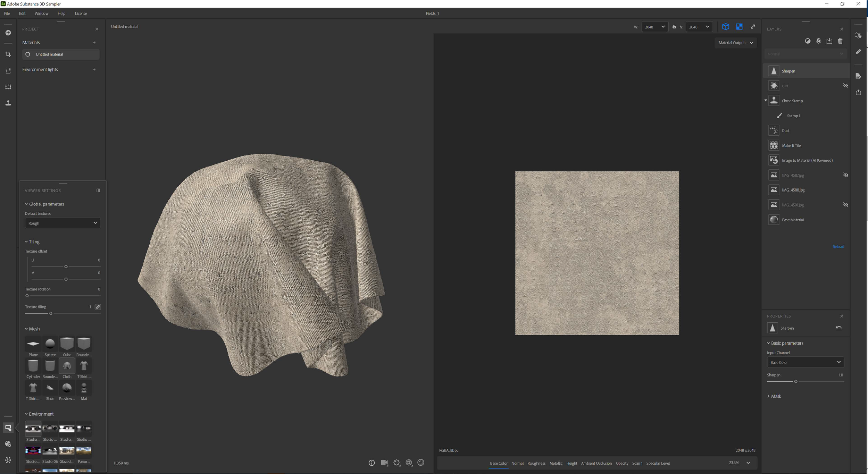Reset Sharpen properties with the undo arrow

[838, 328]
